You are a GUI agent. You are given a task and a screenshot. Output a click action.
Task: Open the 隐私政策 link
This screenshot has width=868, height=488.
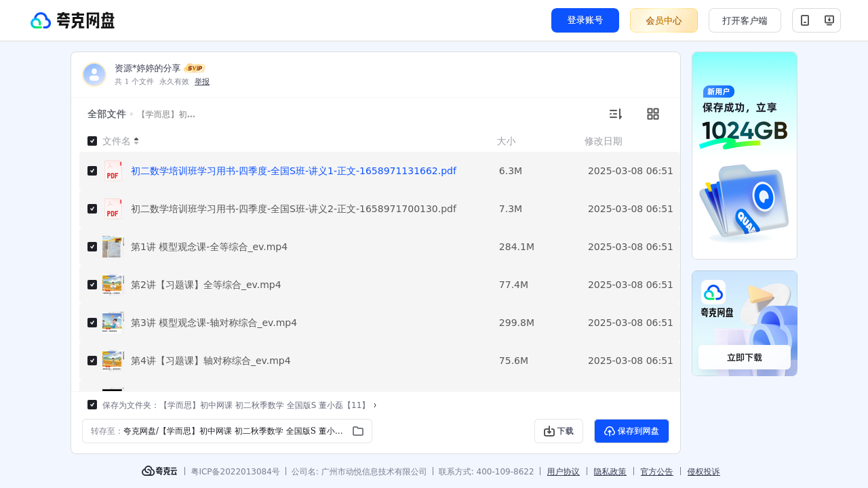(x=610, y=472)
